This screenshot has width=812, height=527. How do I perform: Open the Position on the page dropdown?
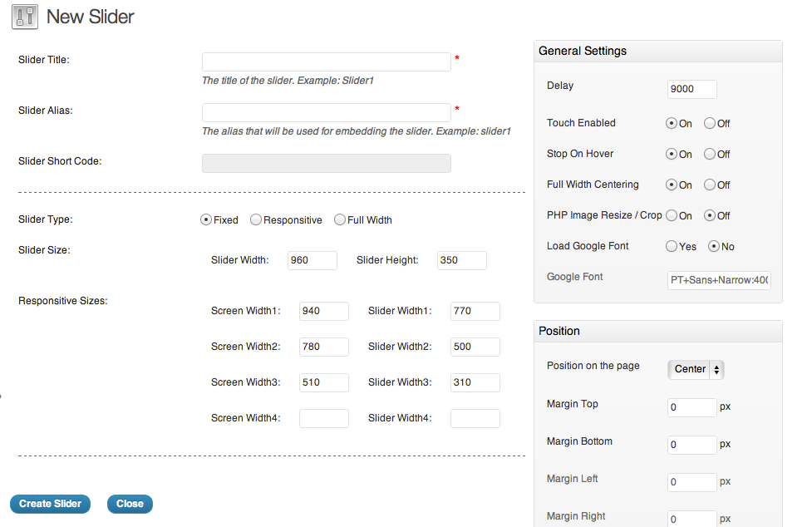696,369
